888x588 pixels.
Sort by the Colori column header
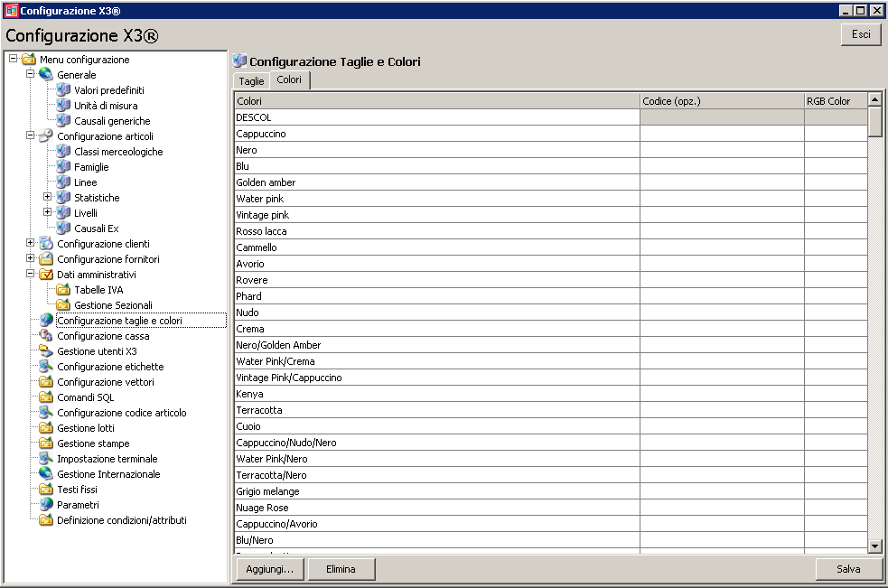coord(437,101)
